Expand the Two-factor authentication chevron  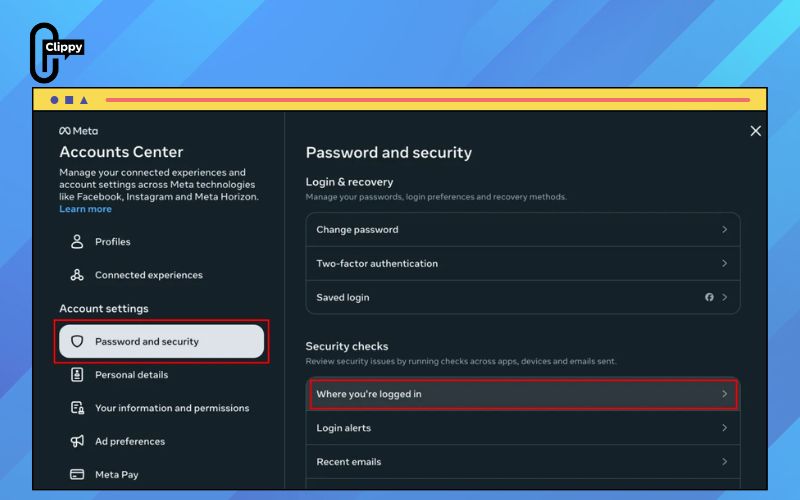724,263
